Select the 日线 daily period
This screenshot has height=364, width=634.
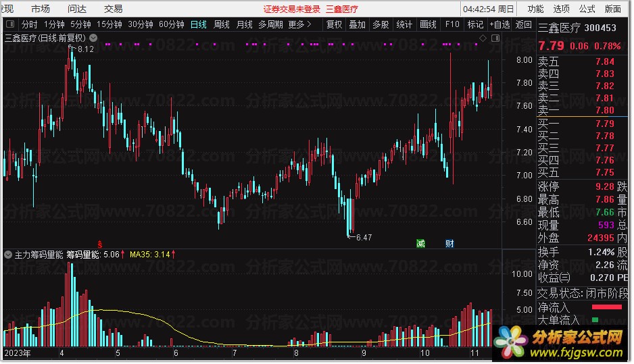pos(199,24)
